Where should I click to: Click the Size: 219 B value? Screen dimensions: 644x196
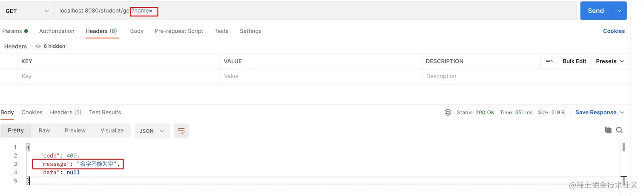tap(551, 112)
